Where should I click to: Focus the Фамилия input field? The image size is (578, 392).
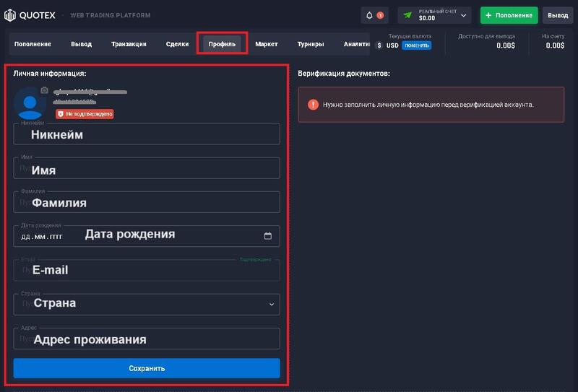click(147, 202)
